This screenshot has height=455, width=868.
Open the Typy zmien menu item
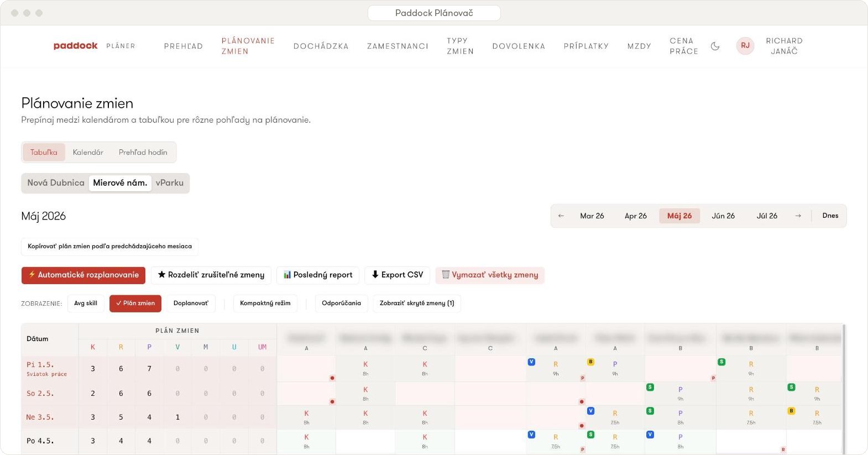[461, 46]
